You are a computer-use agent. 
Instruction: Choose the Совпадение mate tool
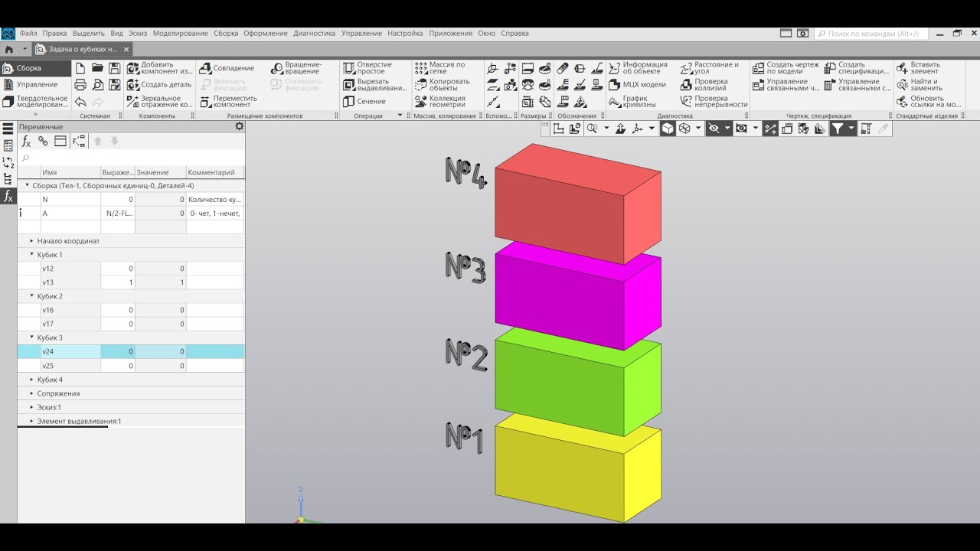coord(227,68)
